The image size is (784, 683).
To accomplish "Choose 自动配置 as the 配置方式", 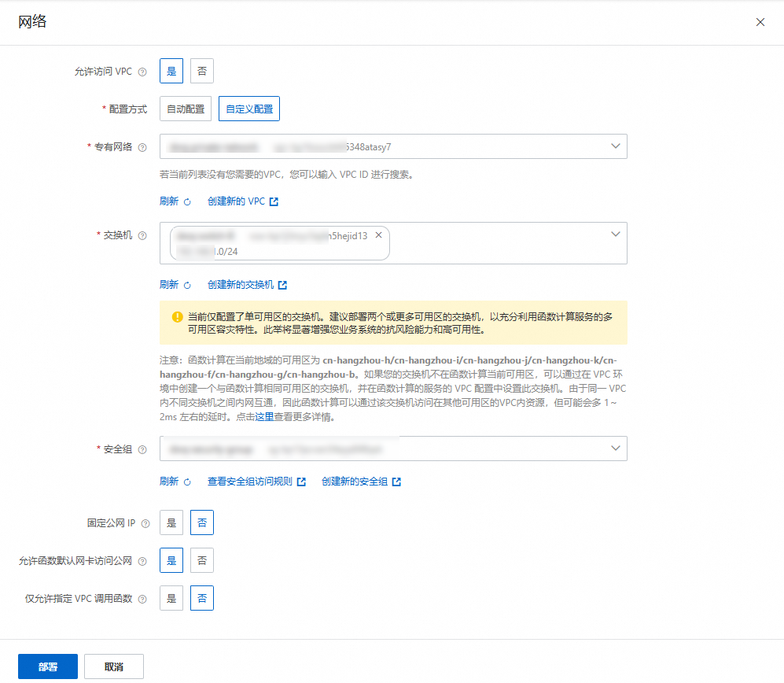I will [186, 109].
